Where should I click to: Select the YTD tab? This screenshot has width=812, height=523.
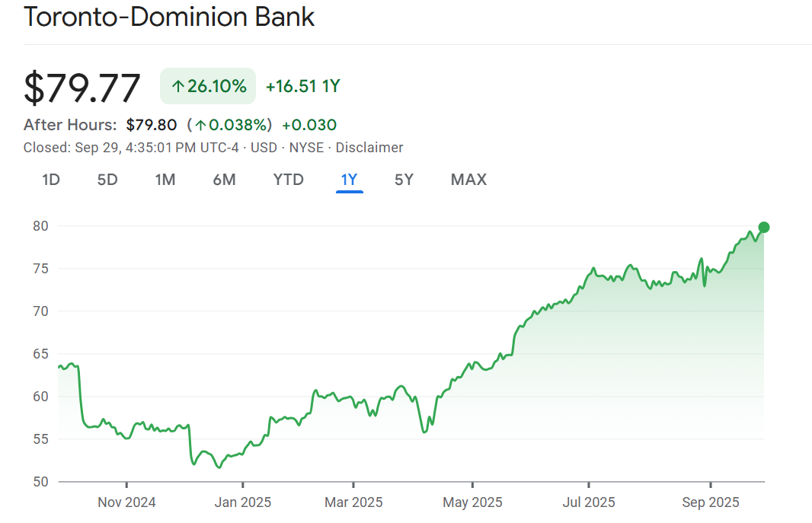(x=289, y=180)
